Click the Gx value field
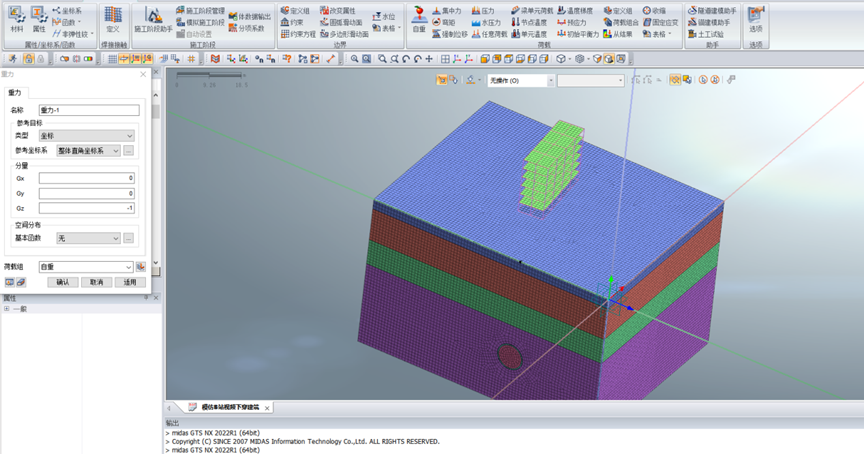Image resolution: width=864 pixels, height=454 pixels. click(87, 178)
